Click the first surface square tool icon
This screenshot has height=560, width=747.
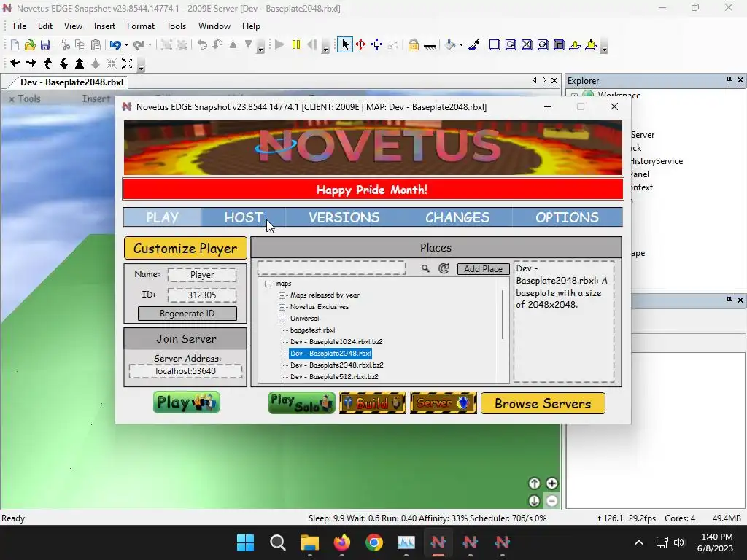(x=495, y=44)
